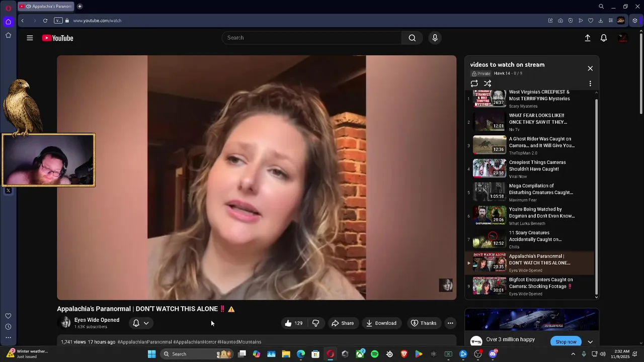Open Bigfoot Encounters Caught on Camera video
Viewport: 644px width, 362px height.
tap(529, 287)
